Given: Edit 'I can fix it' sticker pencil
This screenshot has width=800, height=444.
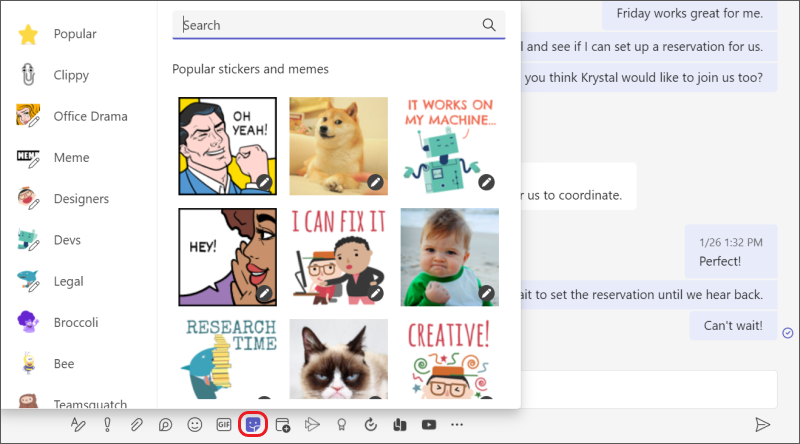Looking at the screenshot, I should pos(376,293).
